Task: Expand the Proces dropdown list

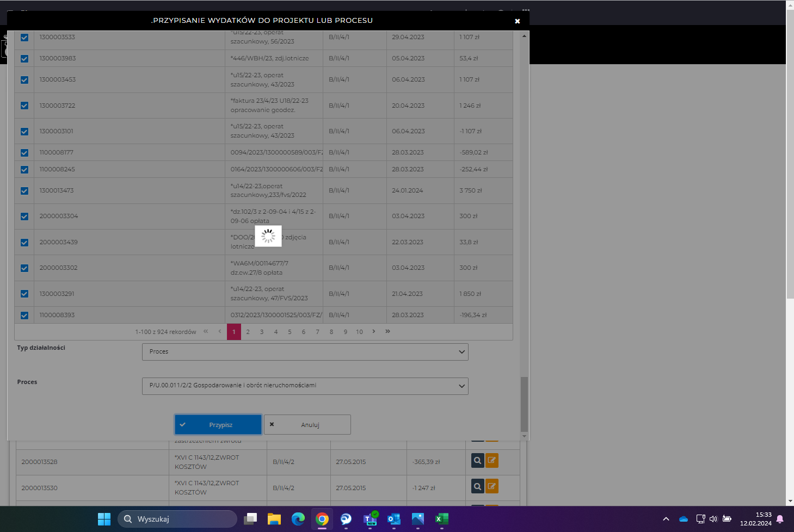Action: [x=305, y=386]
